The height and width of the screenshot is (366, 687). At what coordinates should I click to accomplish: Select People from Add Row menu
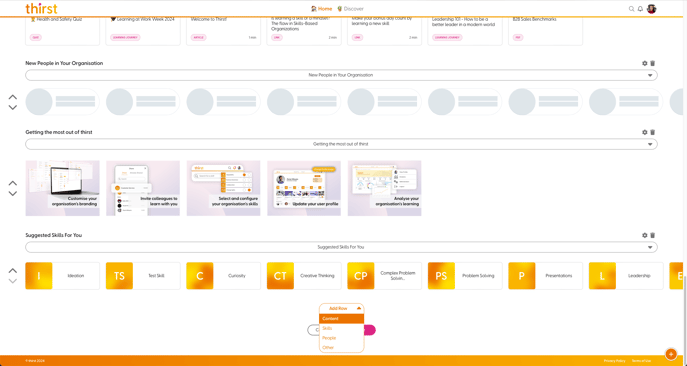[342, 338]
